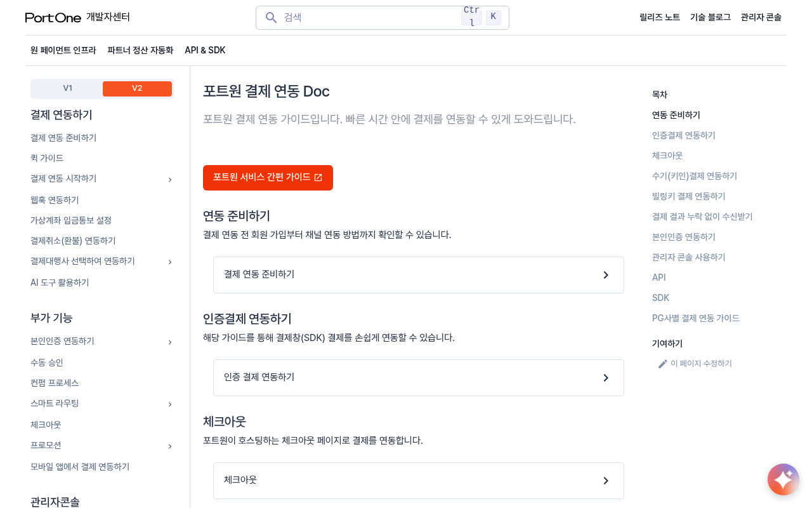Open 컨펌 프로세스 in sidebar

point(55,383)
